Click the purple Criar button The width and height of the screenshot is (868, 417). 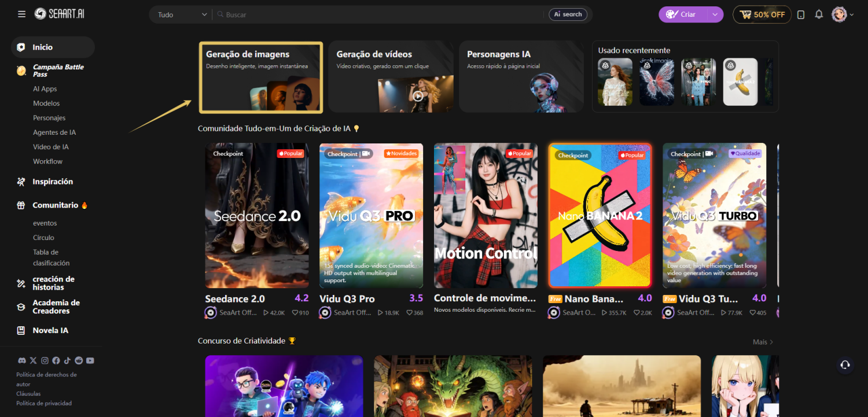point(683,14)
